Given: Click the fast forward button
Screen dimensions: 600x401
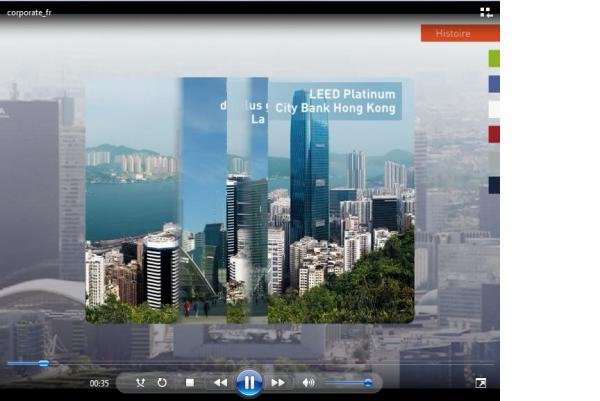Looking at the screenshot, I should coord(278,382).
